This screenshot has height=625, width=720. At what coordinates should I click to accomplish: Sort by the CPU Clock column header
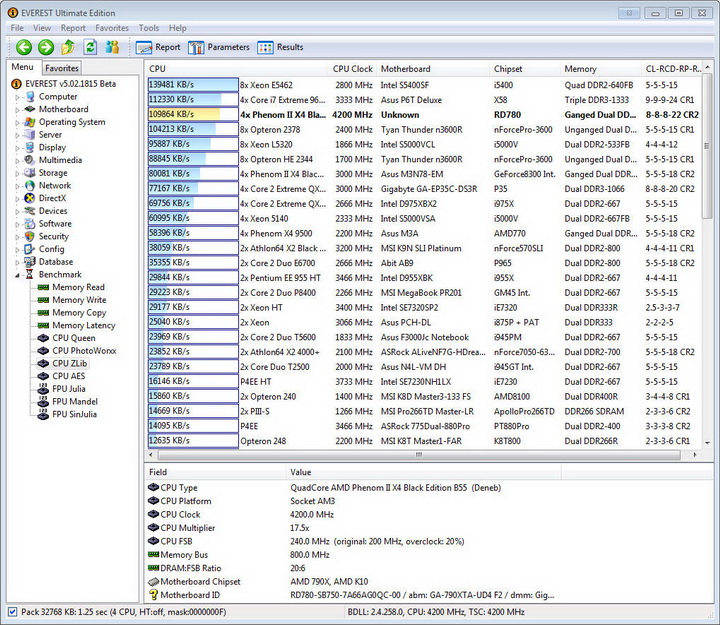tap(352, 69)
